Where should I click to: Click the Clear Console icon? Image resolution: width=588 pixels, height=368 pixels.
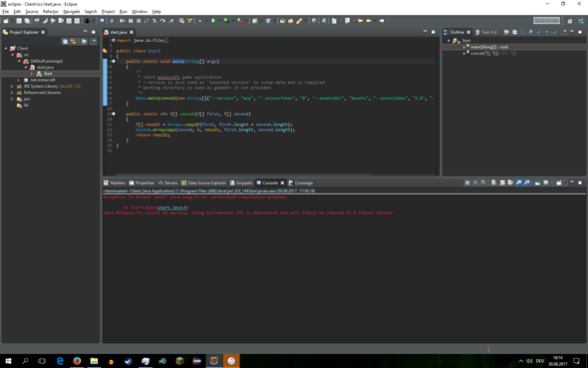pos(493,183)
